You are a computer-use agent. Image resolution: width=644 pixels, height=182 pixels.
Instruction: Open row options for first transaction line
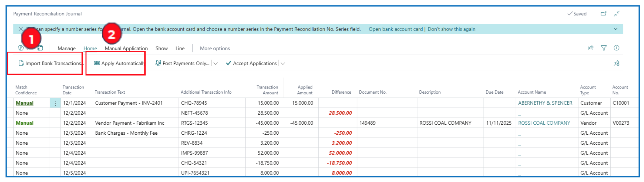point(55,103)
